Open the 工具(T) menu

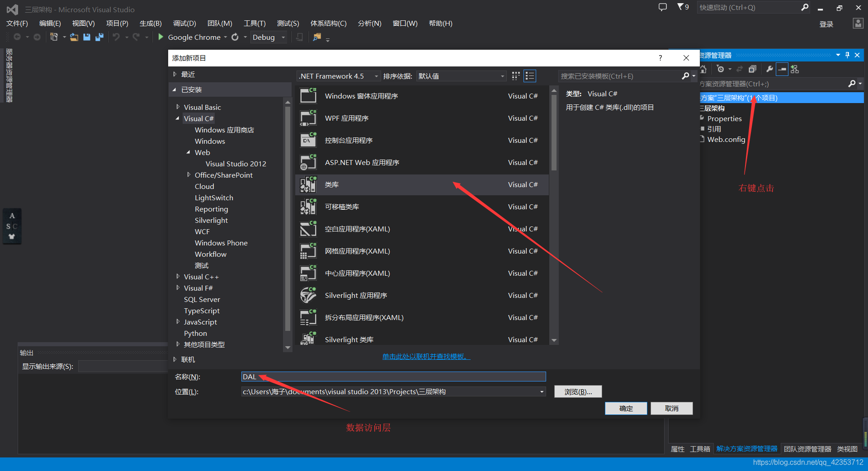pyautogui.click(x=255, y=24)
